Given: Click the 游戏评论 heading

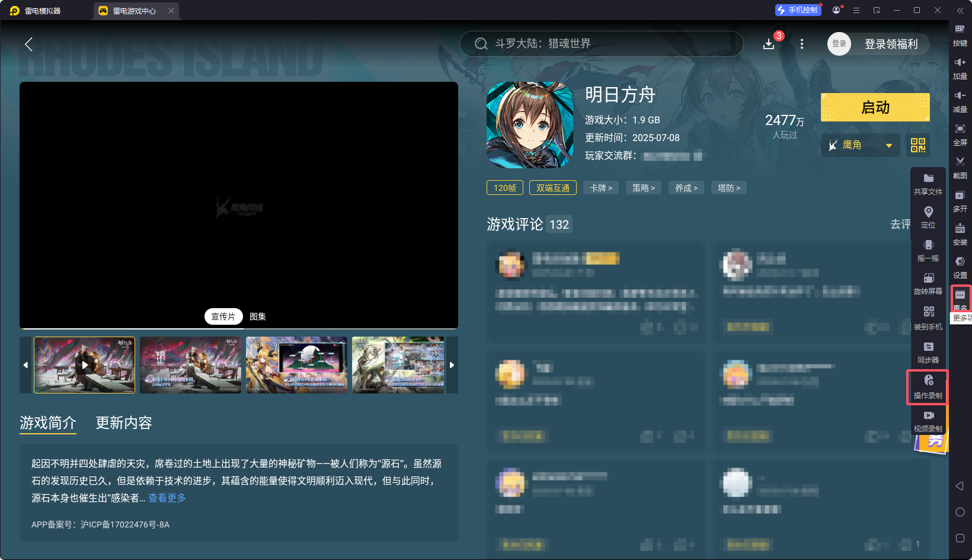Looking at the screenshot, I should point(515,224).
